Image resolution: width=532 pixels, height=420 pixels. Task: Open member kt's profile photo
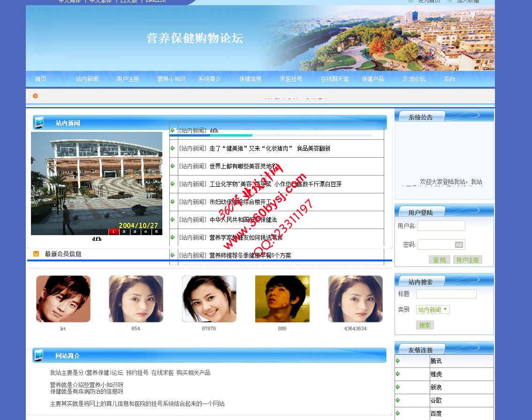tap(63, 299)
